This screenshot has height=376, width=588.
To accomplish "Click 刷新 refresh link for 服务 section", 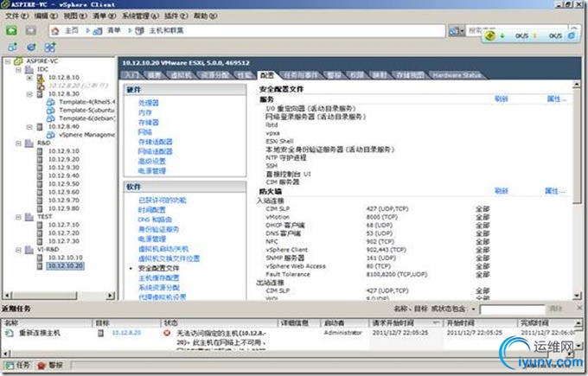I will coord(501,99).
